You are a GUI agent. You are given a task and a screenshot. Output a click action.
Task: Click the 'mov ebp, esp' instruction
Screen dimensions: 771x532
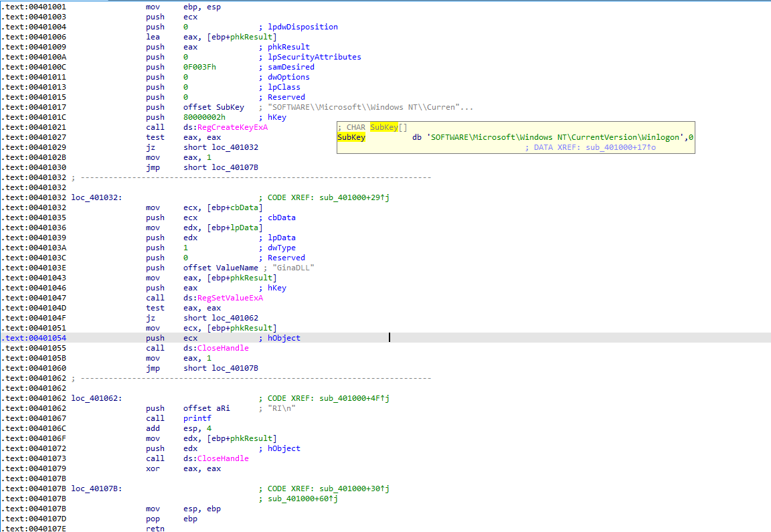coord(183,7)
